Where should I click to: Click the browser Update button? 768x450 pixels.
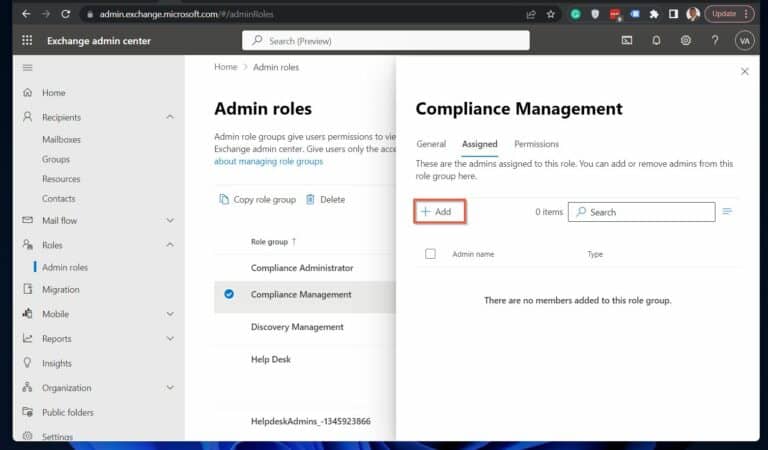click(x=723, y=14)
